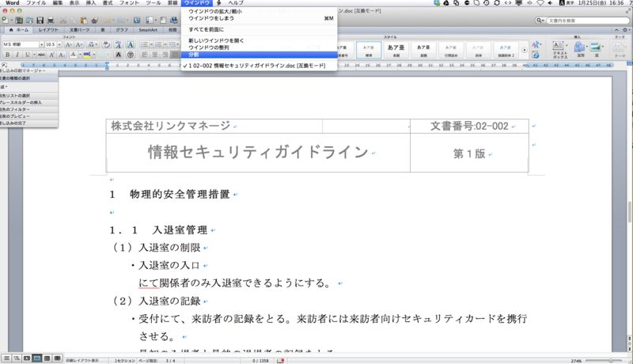
Task: Clear formatting with the eraser icon
Action: tap(107, 44)
